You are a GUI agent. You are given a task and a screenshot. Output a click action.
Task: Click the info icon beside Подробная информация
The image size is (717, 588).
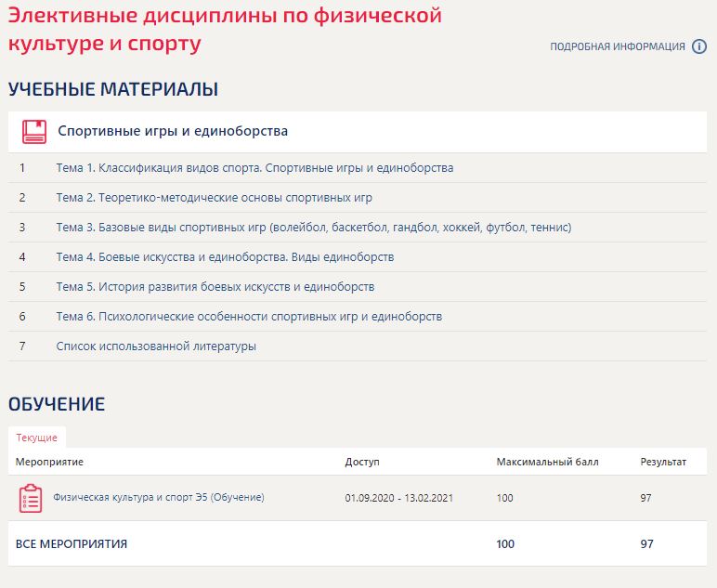[x=699, y=46]
